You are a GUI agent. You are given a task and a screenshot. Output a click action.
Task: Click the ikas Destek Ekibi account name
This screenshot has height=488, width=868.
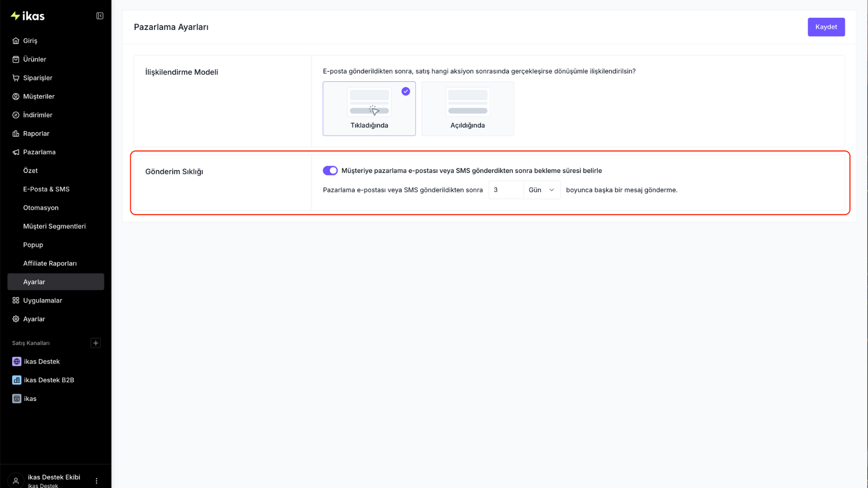coord(54,477)
